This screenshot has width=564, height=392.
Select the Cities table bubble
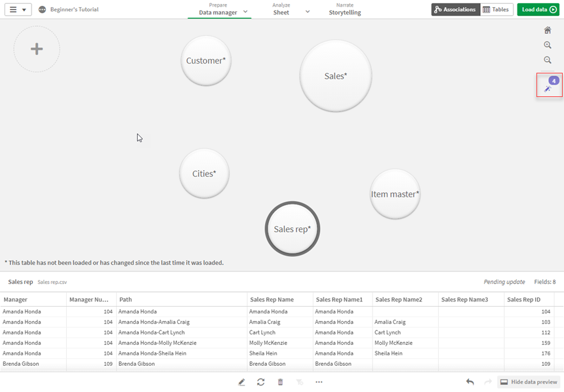205,173
